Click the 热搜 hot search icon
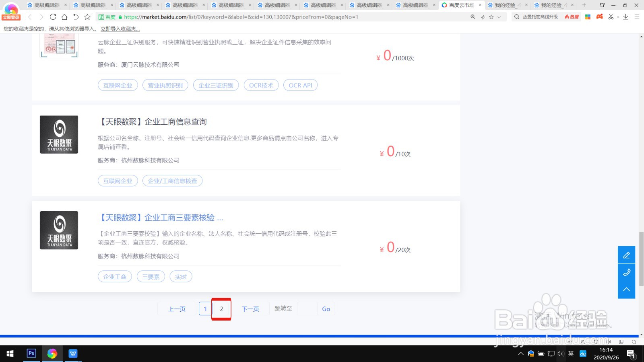The image size is (644, 362). [x=571, y=17]
